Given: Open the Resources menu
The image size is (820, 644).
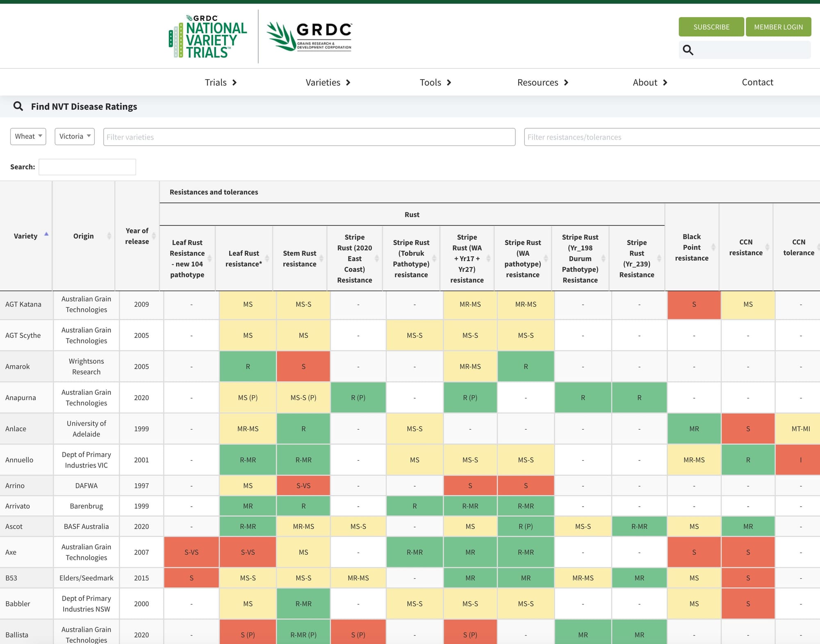Looking at the screenshot, I should click(x=538, y=82).
